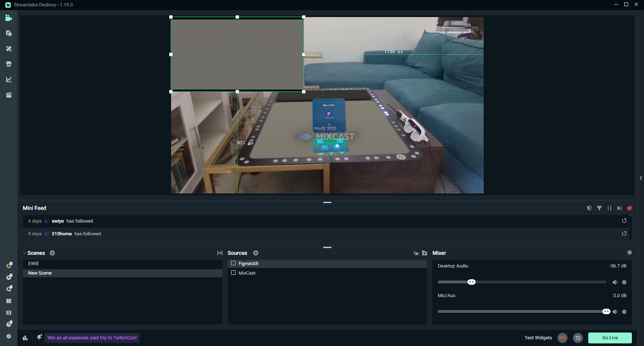The image size is (644, 346).
Task: Skip alert in Mini Feed
Action: [x=619, y=208]
